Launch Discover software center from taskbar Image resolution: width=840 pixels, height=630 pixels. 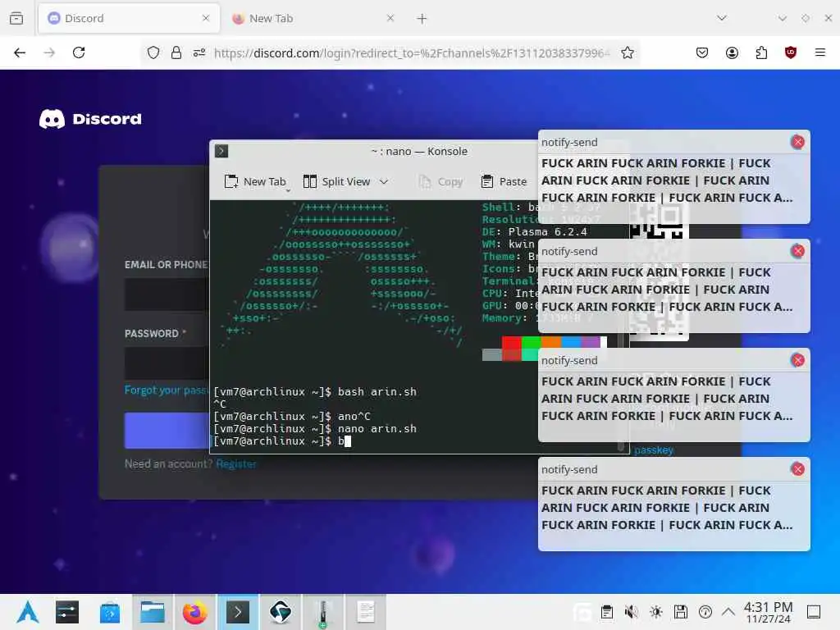(110, 612)
